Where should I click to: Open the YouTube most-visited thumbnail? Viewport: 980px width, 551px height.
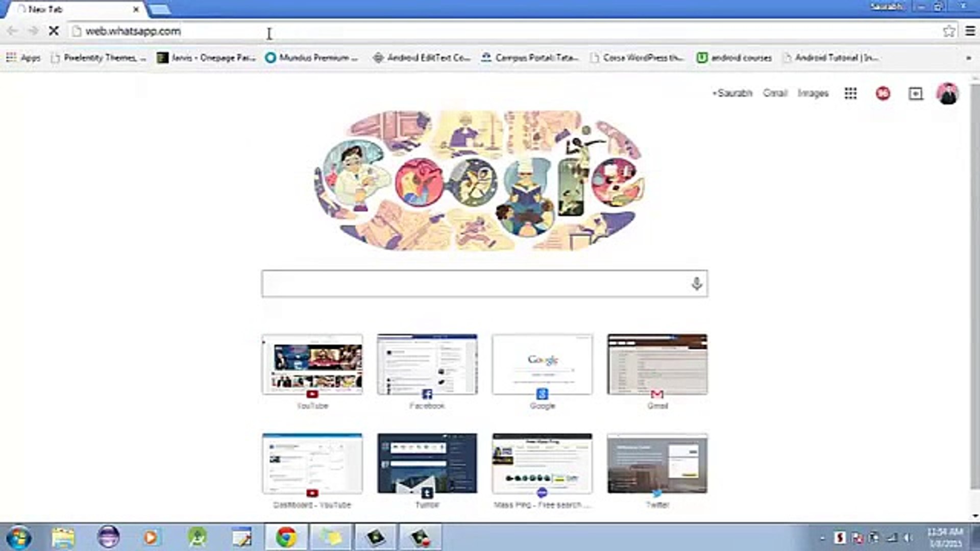click(x=312, y=364)
